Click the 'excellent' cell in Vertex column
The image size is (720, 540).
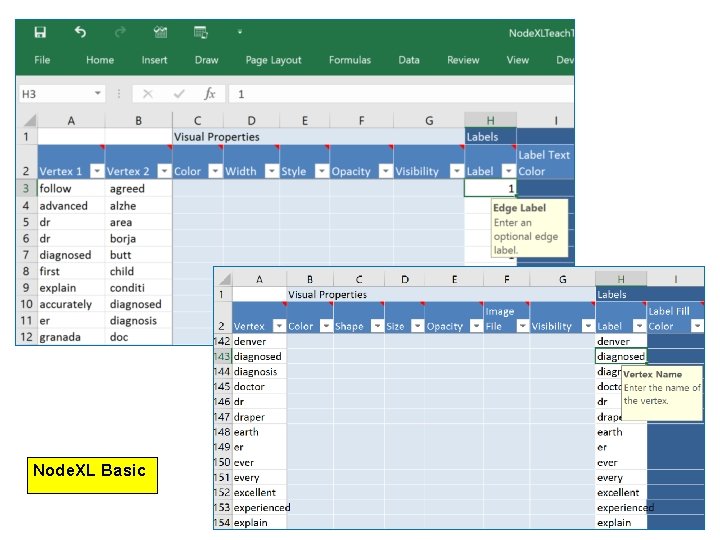click(x=259, y=492)
